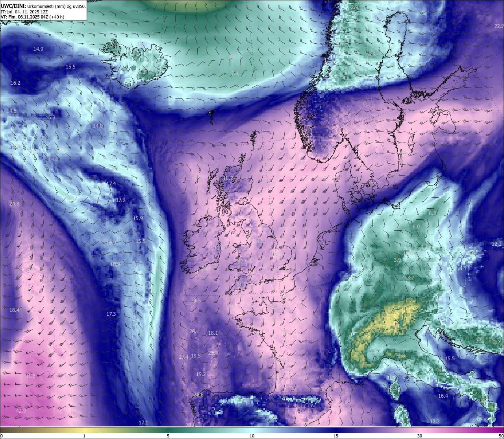Click the 'VT: Fim. 06.11.2025 04Z (+40 h)' line
The width and height of the screenshot is (504, 439).
click(32, 17)
